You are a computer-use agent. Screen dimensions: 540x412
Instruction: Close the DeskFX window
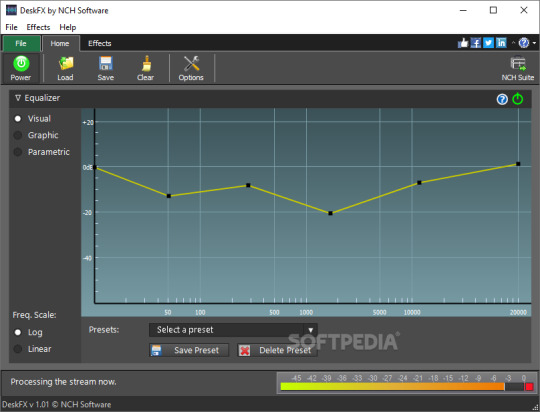[524, 10]
